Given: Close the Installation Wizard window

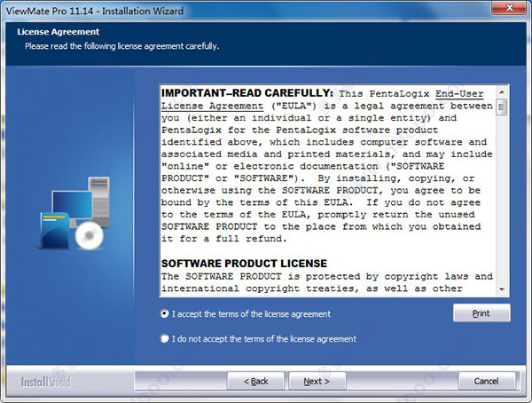Looking at the screenshot, I should [x=509, y=7].
